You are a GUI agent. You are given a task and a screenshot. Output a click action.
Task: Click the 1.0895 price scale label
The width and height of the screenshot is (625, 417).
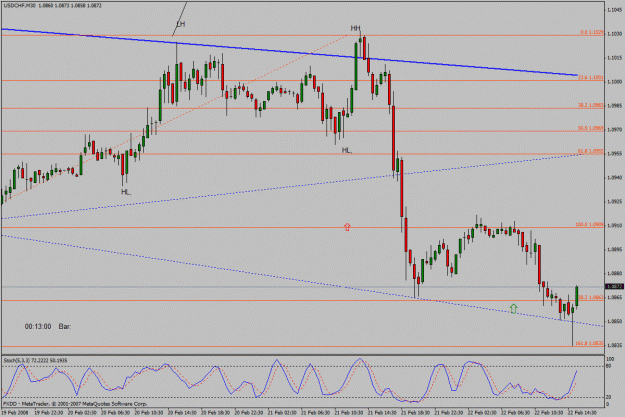614,249
